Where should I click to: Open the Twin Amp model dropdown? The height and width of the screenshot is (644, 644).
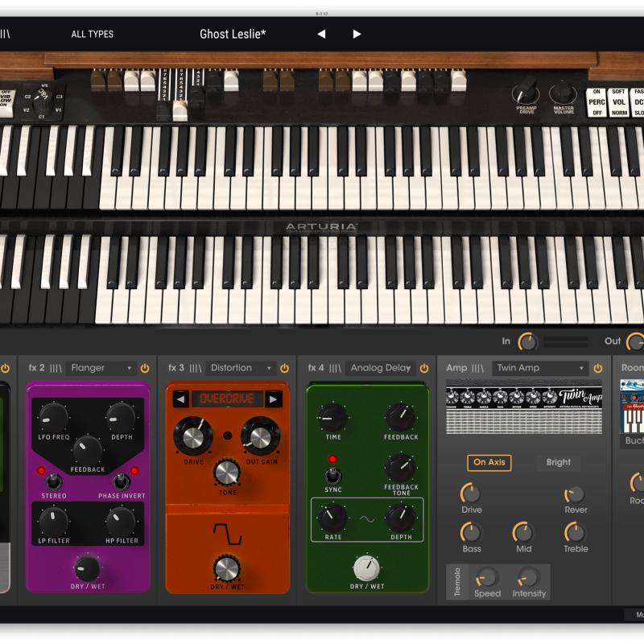(540, 368)
